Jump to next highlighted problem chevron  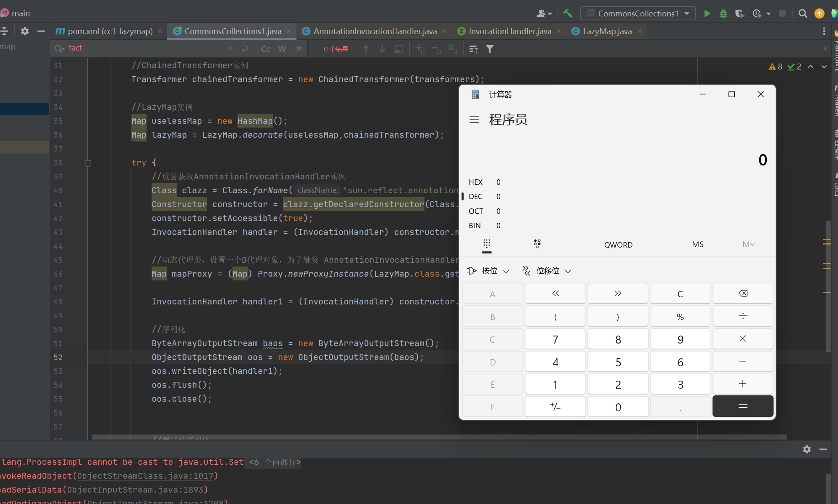pos(824,67)
